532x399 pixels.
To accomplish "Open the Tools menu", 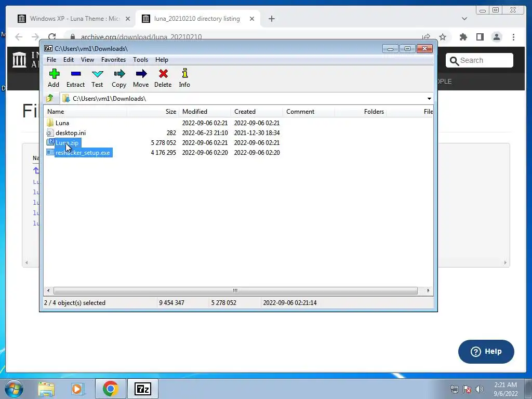I will click(x=140, y=60).
